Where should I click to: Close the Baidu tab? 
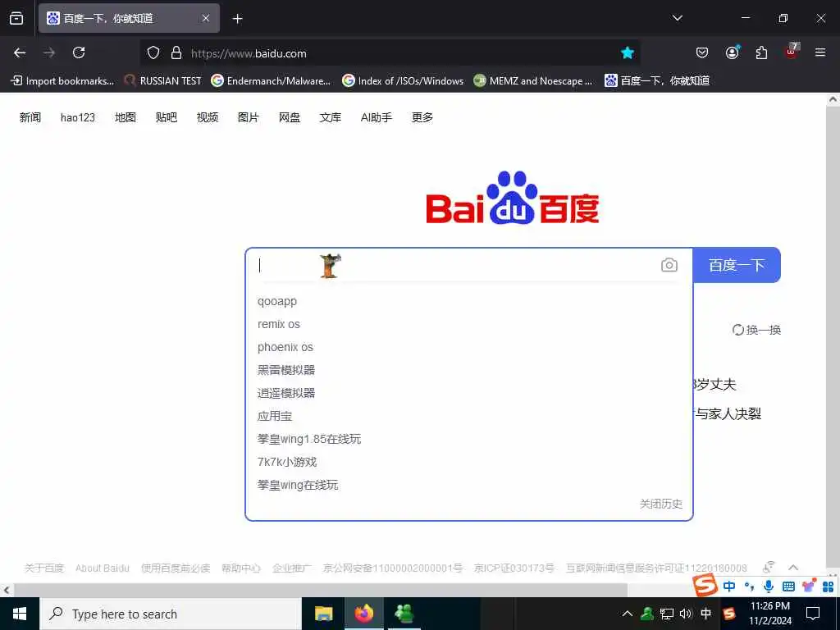[206, 18]
